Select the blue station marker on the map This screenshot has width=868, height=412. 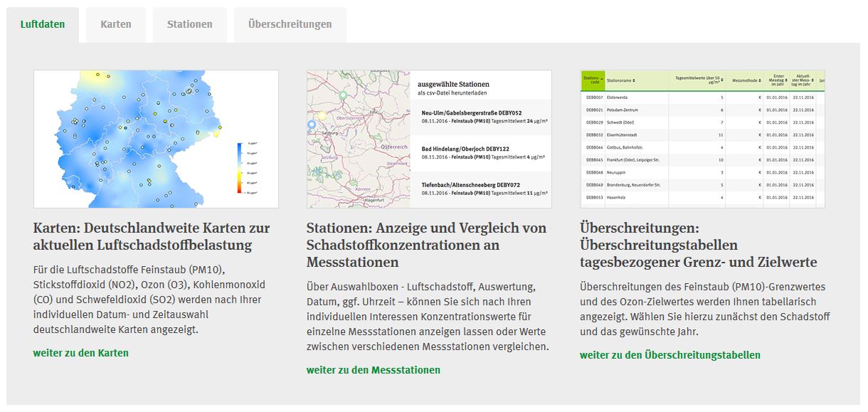click(x=311, y=125)
